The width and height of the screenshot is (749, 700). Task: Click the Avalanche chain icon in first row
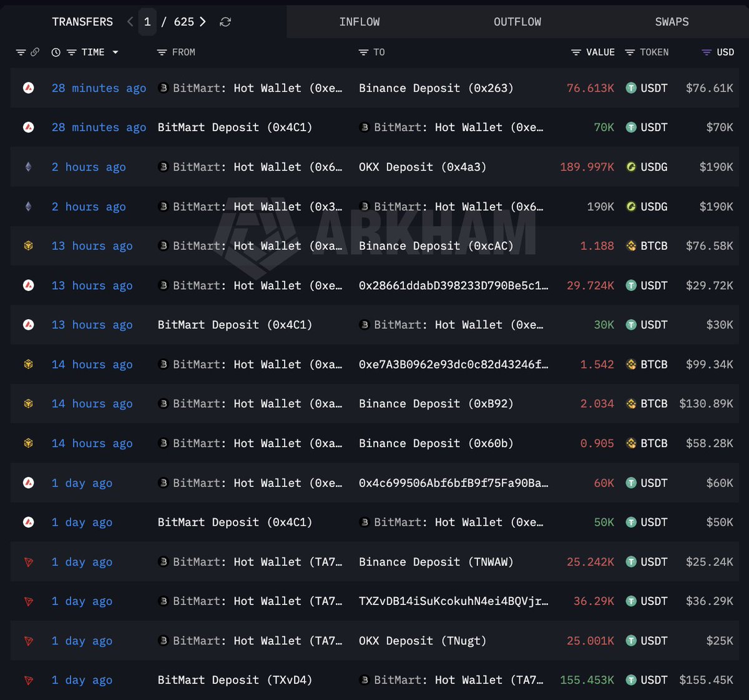[x=28, y=88]
